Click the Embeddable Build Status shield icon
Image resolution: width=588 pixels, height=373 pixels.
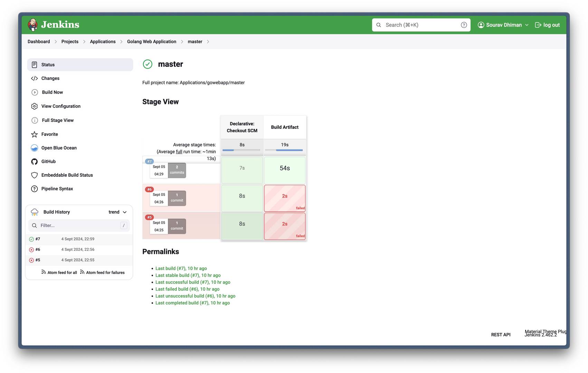[x=35, y=175]
